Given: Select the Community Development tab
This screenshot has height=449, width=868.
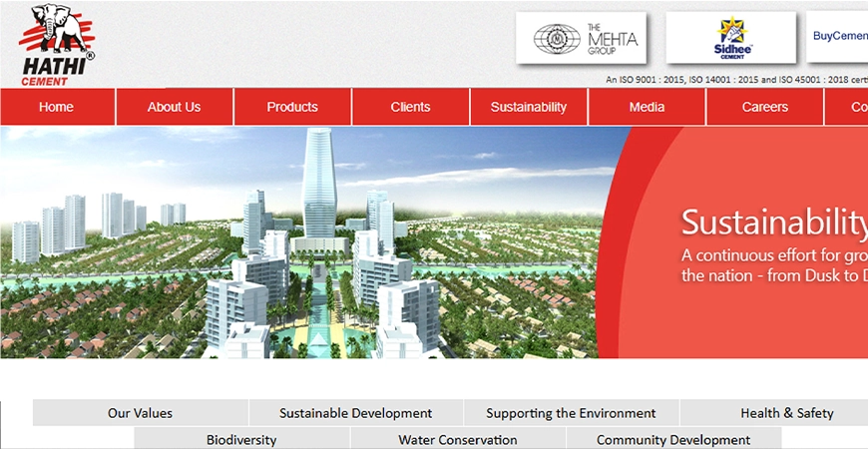Looking at the screenshot, I should tap(673, 439).
